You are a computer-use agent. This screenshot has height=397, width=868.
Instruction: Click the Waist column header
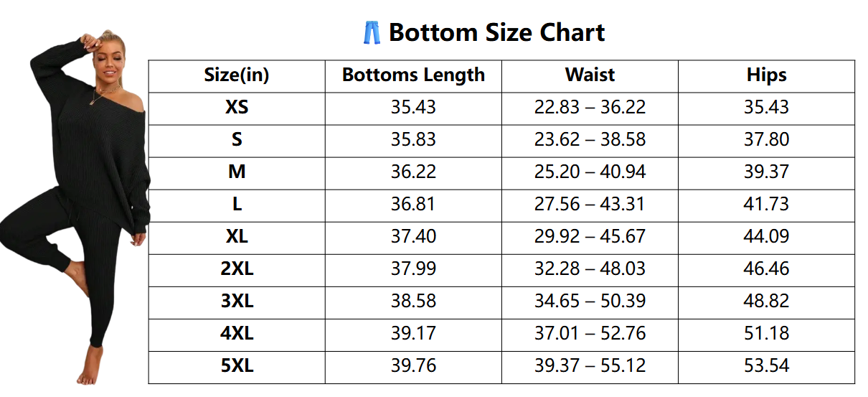[x=590, y=75]
